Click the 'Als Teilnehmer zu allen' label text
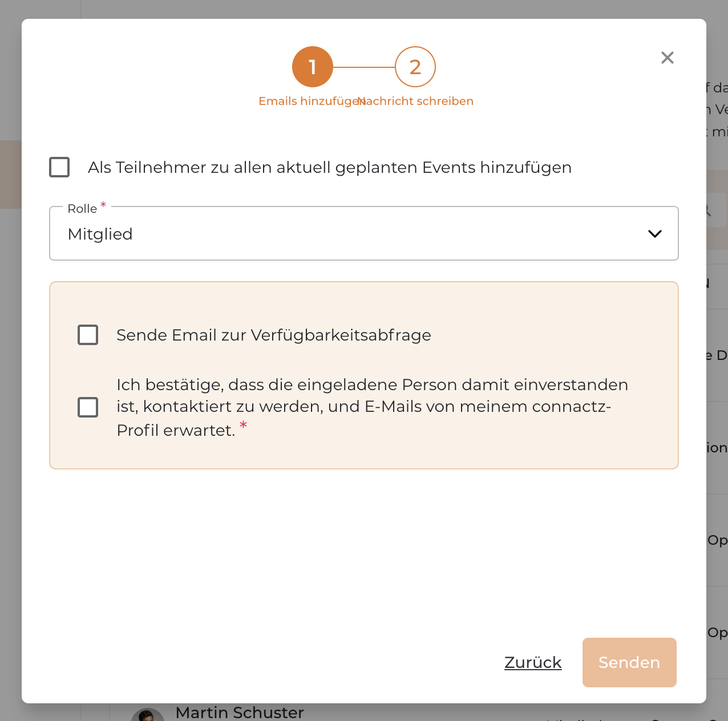728x721 pixels. point(329,167)
